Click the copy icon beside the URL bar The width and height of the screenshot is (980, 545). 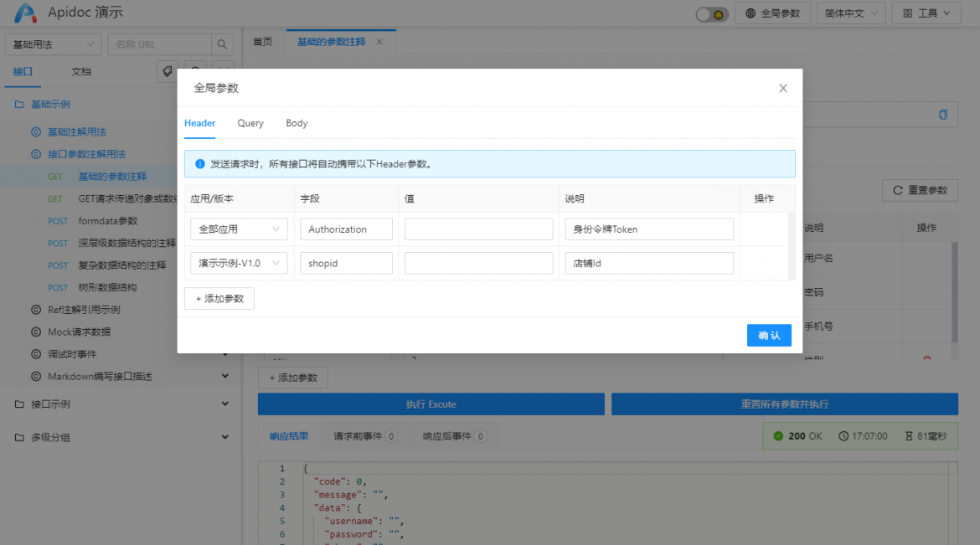943,115
